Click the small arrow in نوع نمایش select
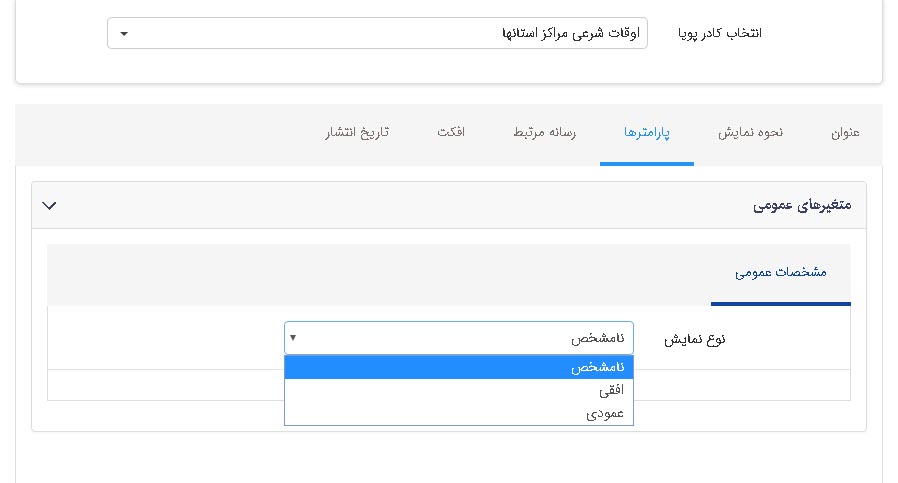The height and width of the screenshot is (483, 898). pos(293,338)
